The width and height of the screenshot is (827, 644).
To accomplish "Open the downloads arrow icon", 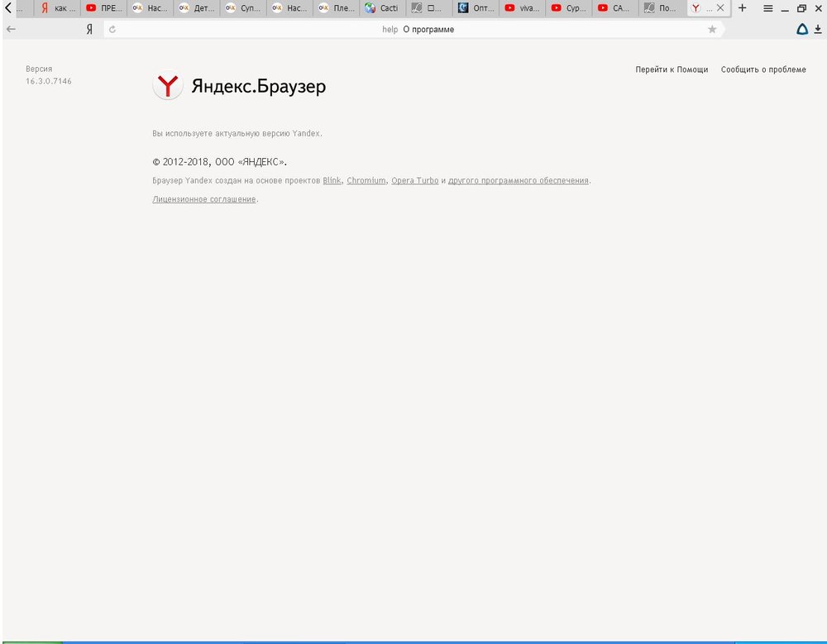I will (x=818, y=29).
